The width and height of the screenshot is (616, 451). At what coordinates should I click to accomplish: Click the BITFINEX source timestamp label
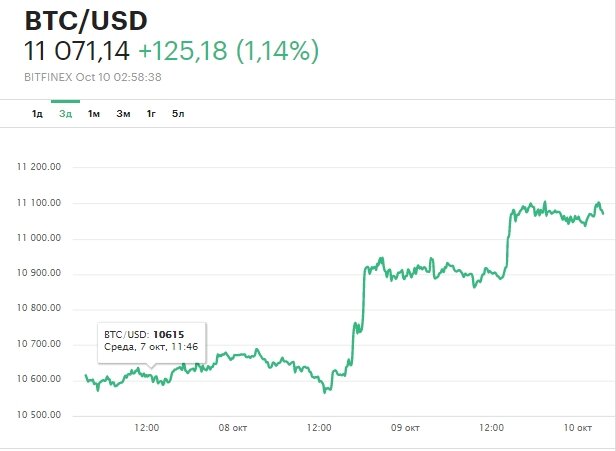93,76
